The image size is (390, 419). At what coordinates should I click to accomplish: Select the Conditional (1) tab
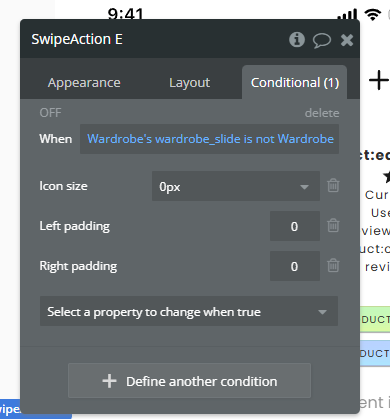click(295, 83)
